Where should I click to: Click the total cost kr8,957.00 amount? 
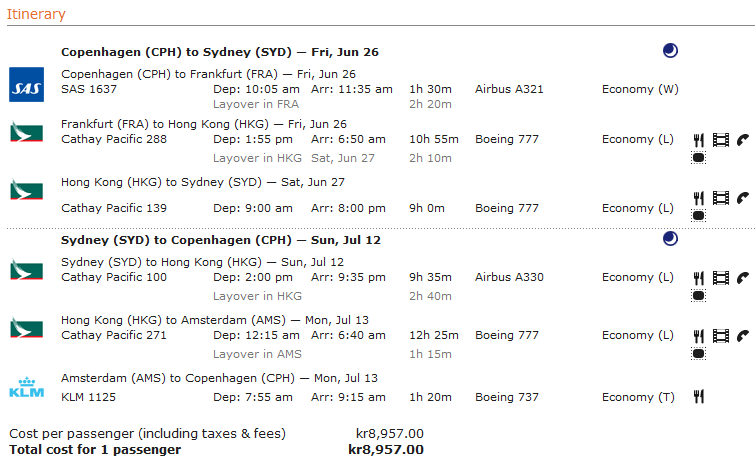click(385, 449)
